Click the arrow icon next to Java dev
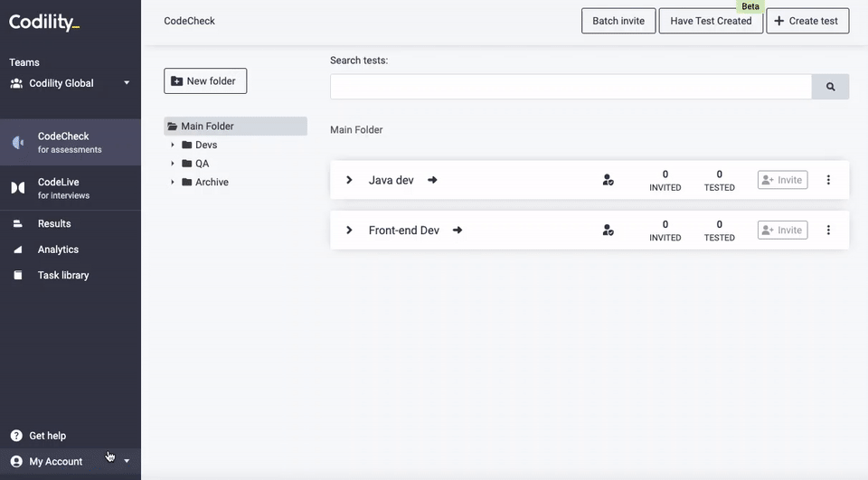 point(432,180)
